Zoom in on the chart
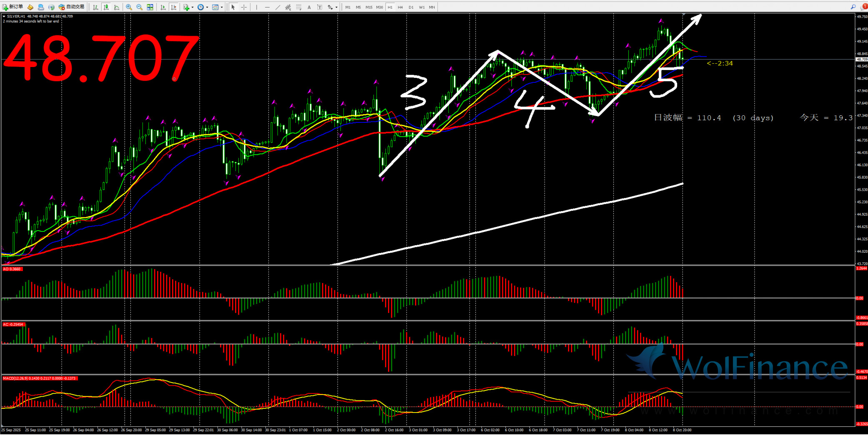 [x=129, y=7]
